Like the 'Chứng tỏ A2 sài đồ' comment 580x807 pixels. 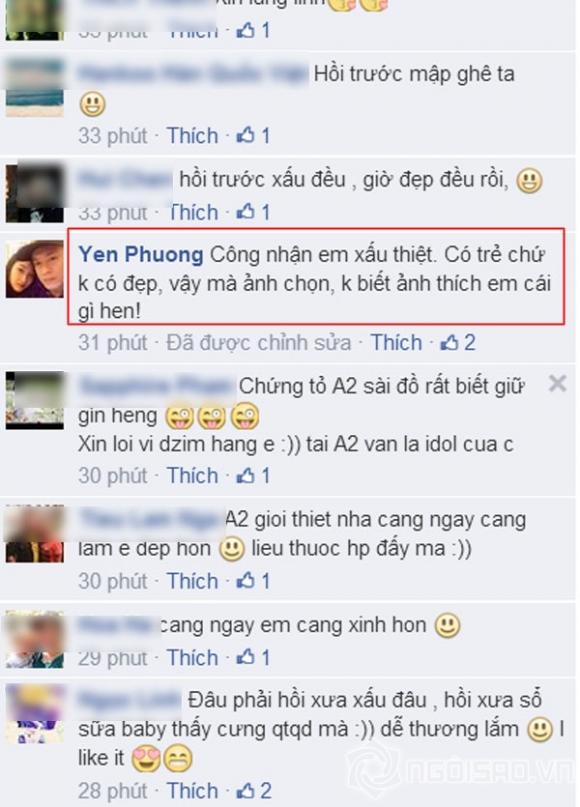click(192, 476)
